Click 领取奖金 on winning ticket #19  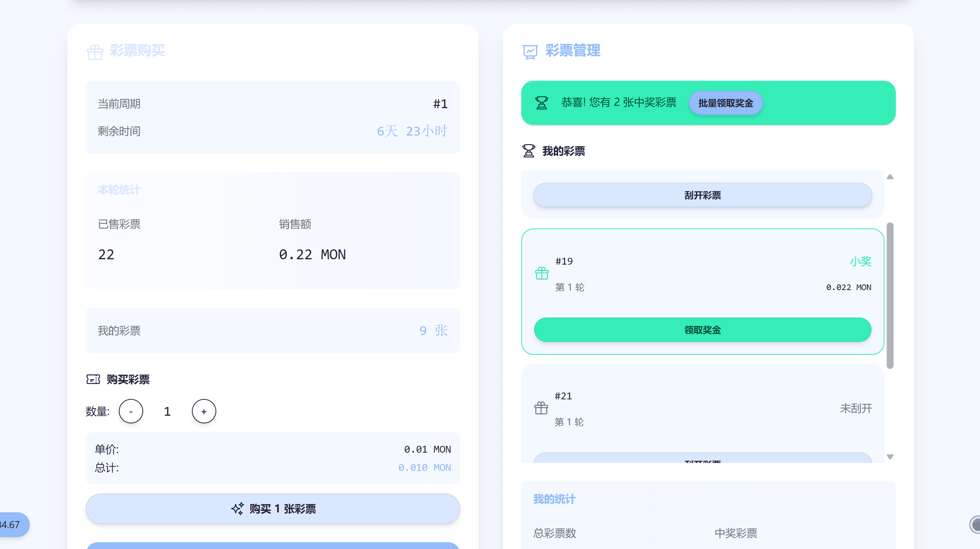pos(702,330)
